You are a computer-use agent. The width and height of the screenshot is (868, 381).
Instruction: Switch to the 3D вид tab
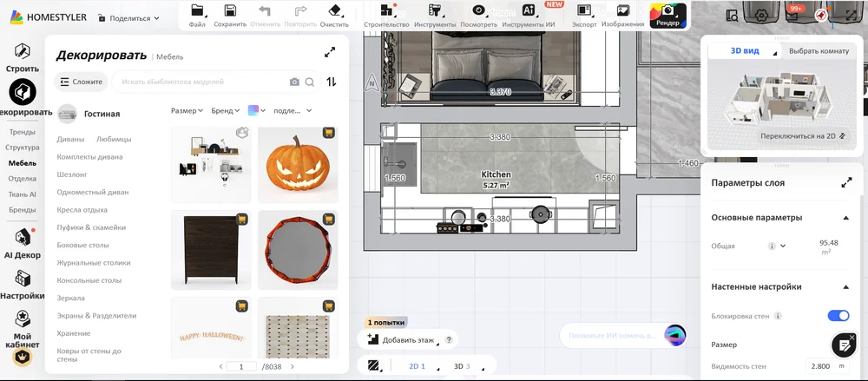pyautogui.click(x=744, y=51)
